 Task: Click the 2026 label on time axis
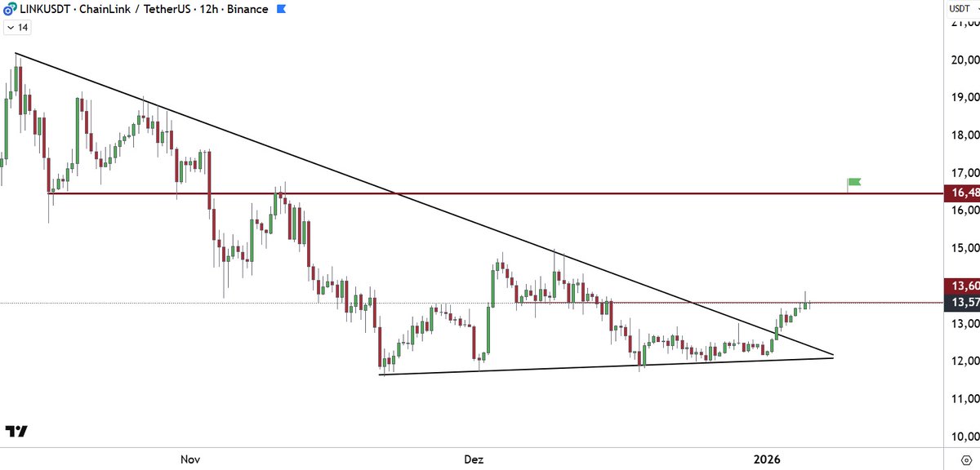766,459
